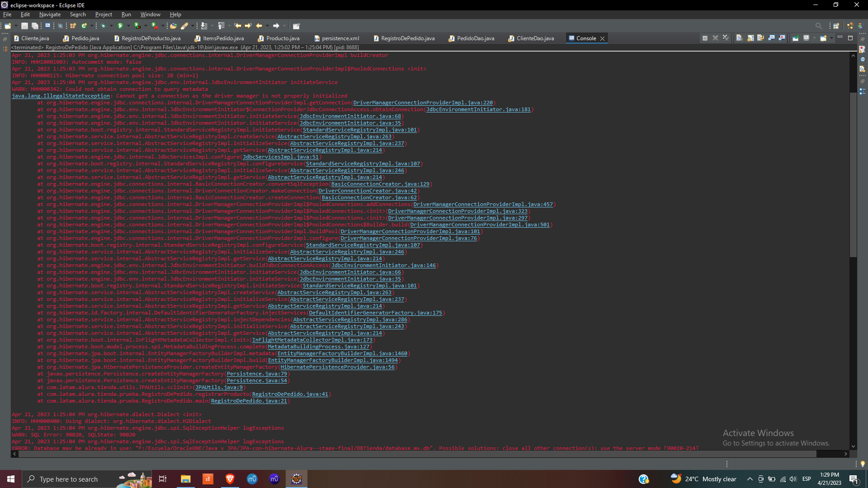Toggle Show Console on standard error
This screenshot has height=488, width=868.
pyautogui.click(x=782, y=38)
